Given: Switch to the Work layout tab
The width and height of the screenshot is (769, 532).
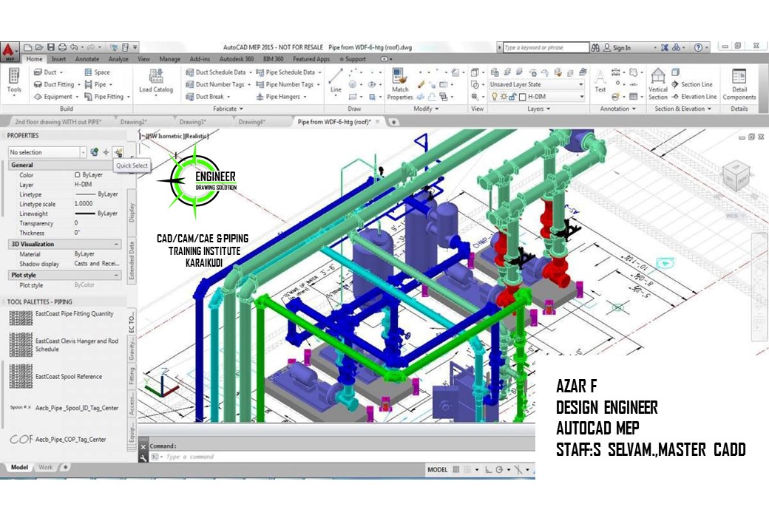Looking at the screenshot, I should click(45, 467).
